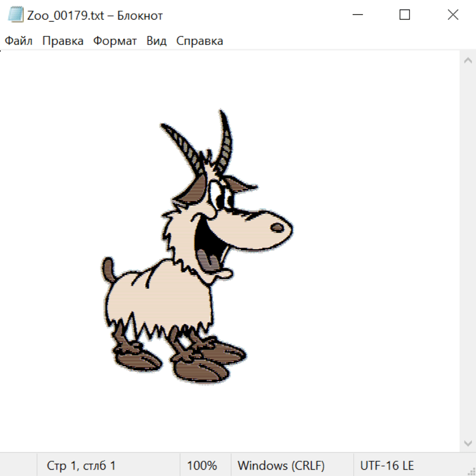Click the goat's nose in text area

[277, 227]
